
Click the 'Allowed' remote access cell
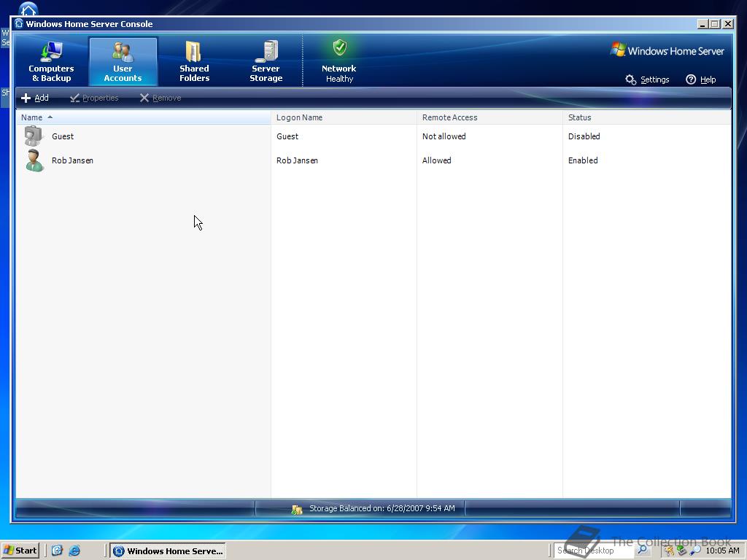coord(437,160)
